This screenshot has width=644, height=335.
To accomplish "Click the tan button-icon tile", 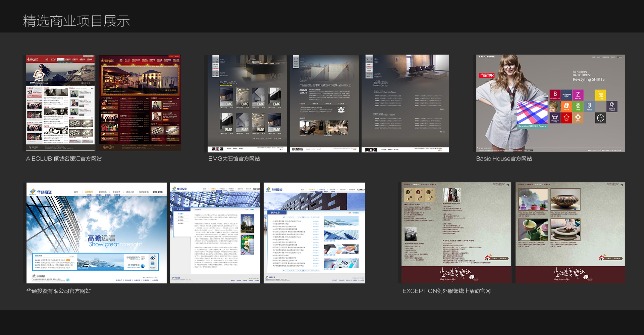I will coord(578,118).
